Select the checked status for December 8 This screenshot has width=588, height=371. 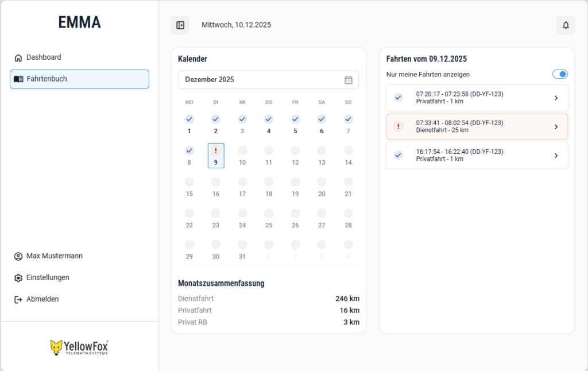[x=189, y=150]
